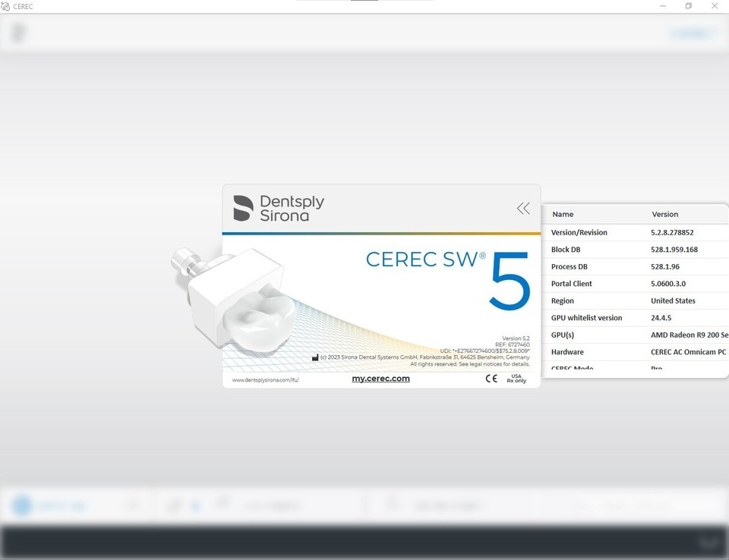
Task: Collapse the version panel using the double-chevron
Action: coord(523,208)
